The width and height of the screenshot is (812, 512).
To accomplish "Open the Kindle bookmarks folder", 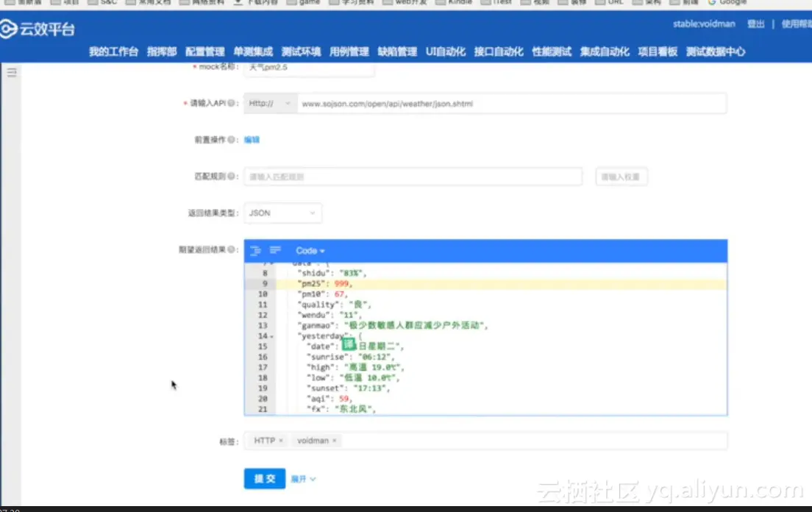I will coord(455,2).
